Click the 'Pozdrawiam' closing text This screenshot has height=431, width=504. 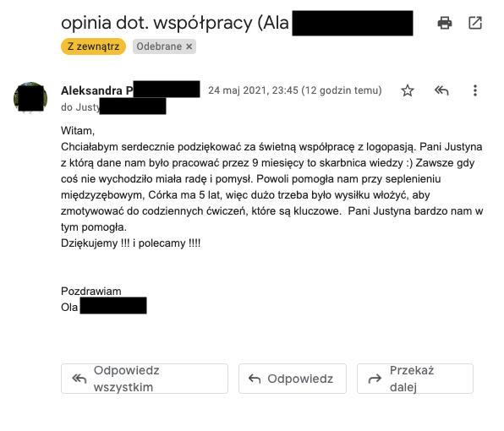click(91, 292)
